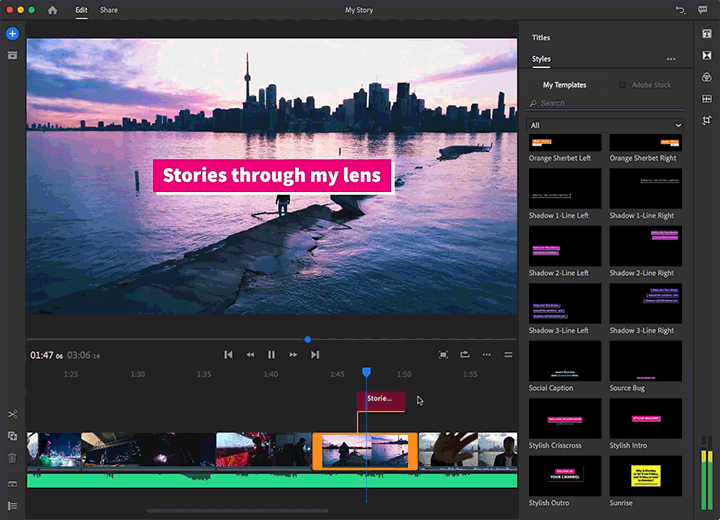Go to the home screen
Image resolution: width=720 pixels, height=520 pixels.
[x=52, y=10]
